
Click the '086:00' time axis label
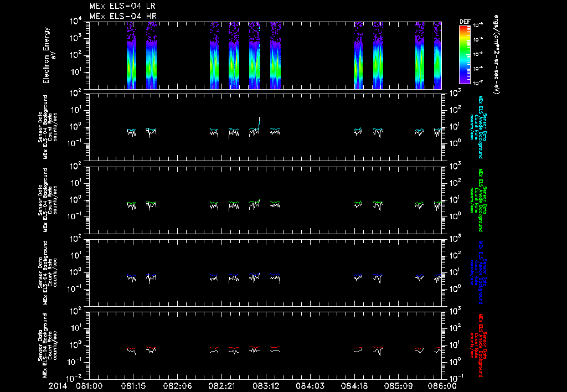point(442,386)
